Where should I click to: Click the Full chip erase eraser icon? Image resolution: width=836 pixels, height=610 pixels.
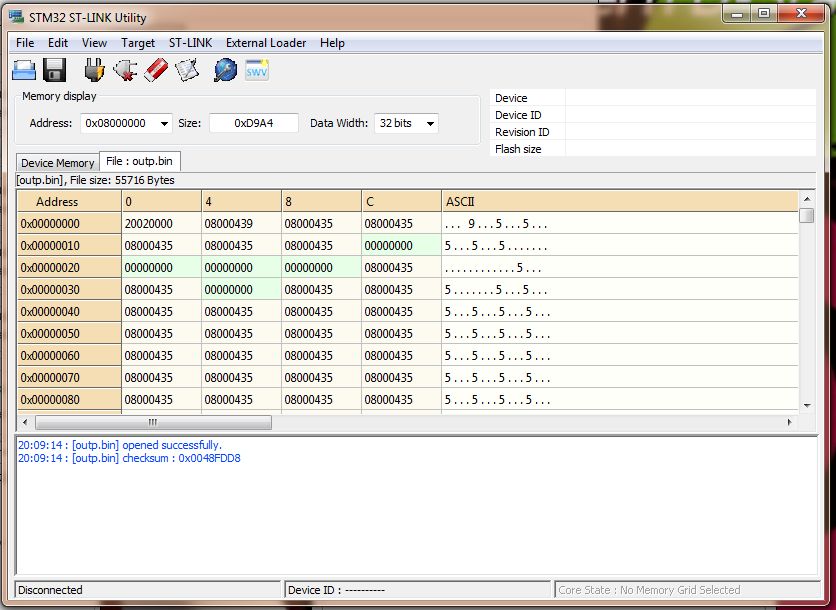tap(156, 70)
